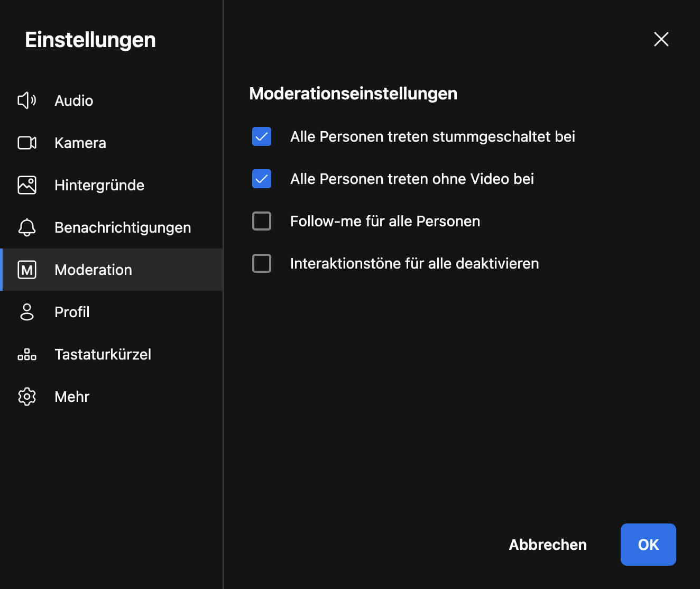Click the M icon beside Moderation
Screen dimensions: 700x589
coord(27,270)
